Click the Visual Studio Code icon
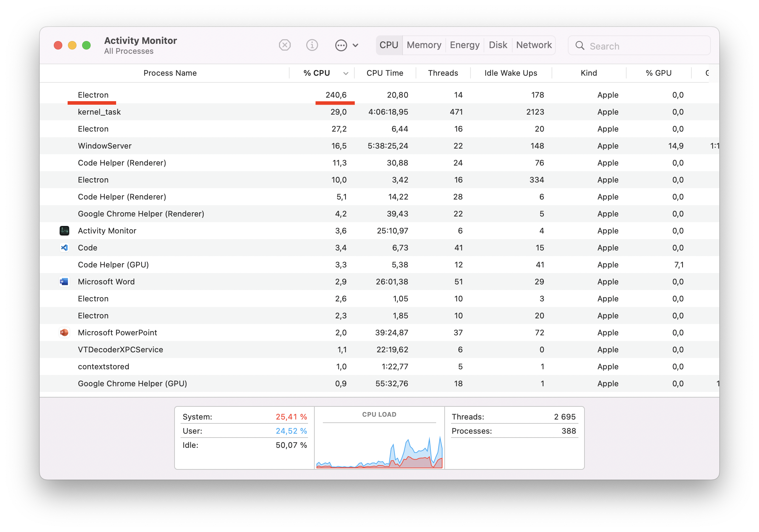This screenshot has height=532, width=759. 64,248
